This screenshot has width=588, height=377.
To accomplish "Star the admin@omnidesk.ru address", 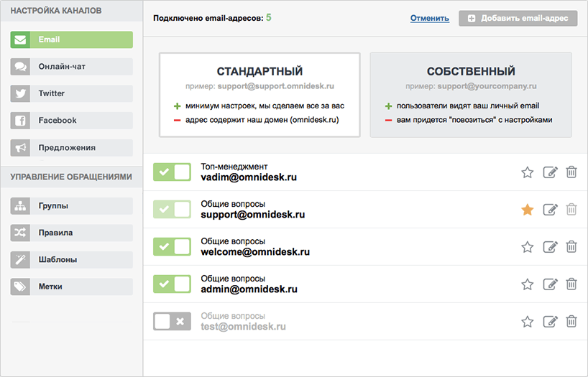I will click(x=527, y=285).
